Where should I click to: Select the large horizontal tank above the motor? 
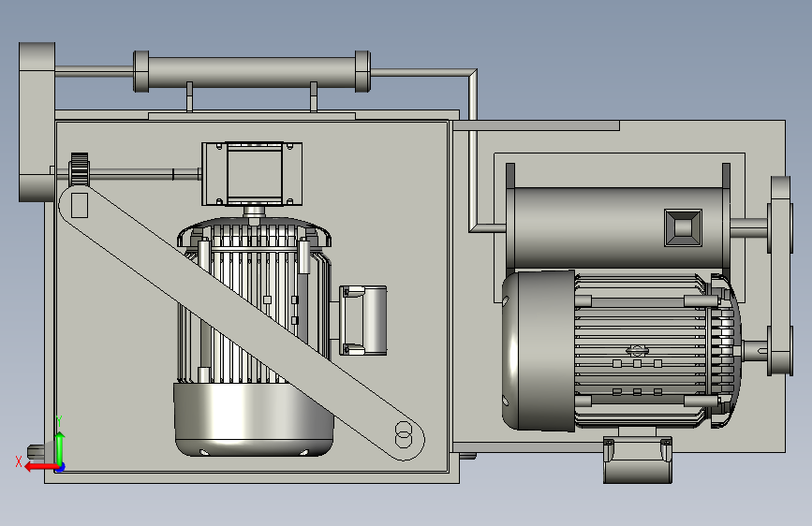pos(618,227)
